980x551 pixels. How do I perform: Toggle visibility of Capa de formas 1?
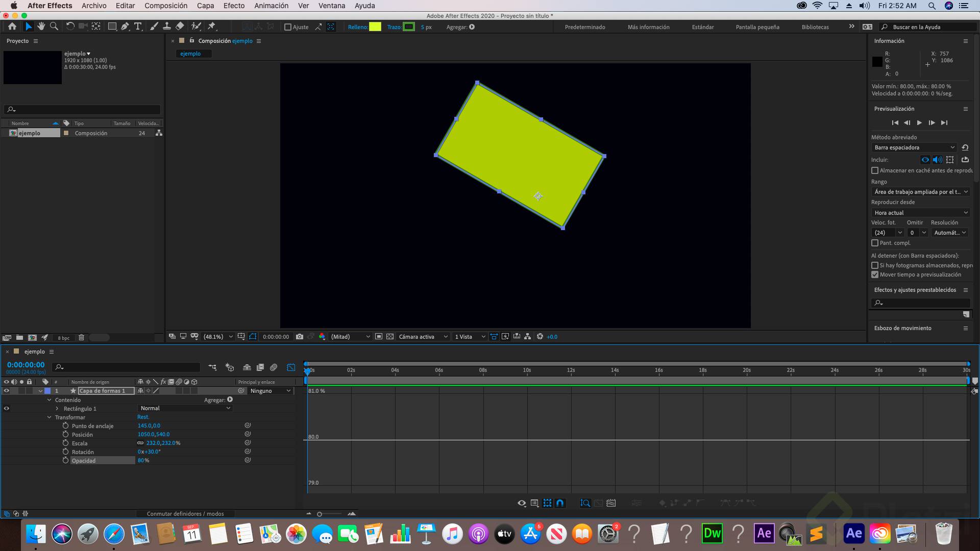pos(7,391)
